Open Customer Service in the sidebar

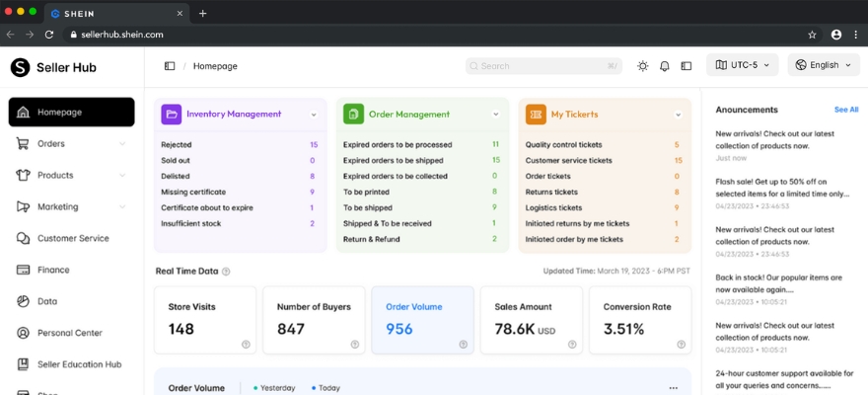pos(71,238)
